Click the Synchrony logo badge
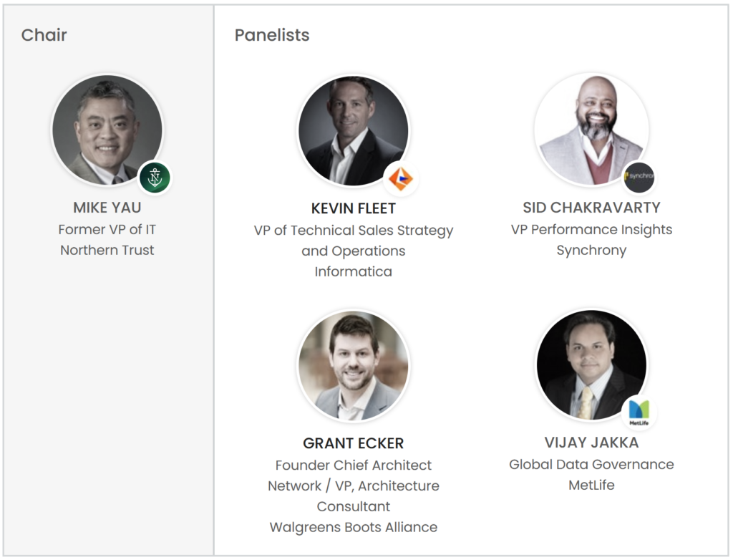 639,177
